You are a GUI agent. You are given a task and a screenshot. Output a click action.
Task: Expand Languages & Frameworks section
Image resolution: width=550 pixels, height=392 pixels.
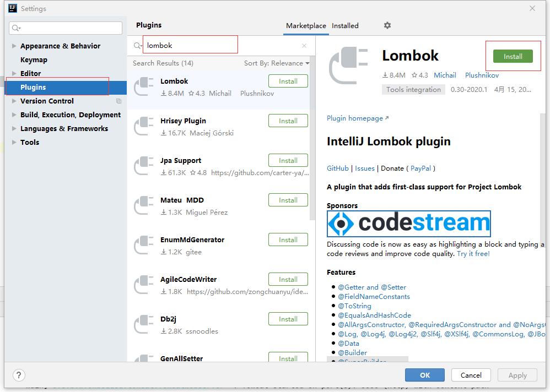pos(14,128)
